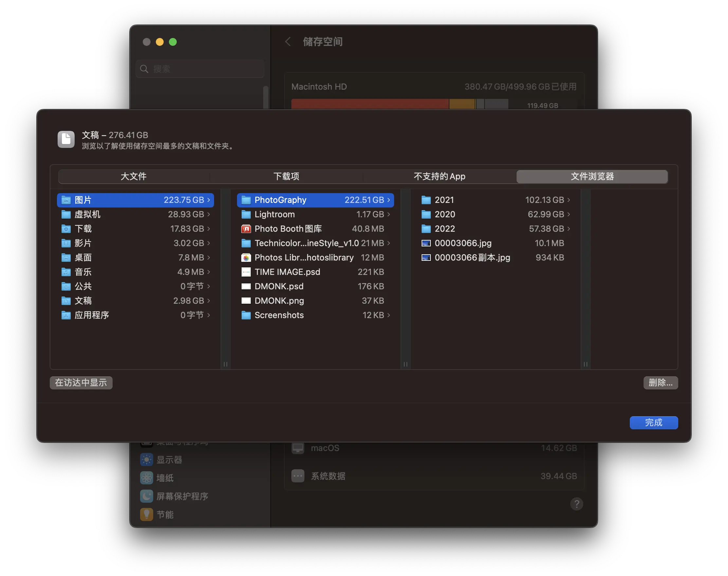Click the help question mark button
Viewport: 728px width, 576px height.
576,504
